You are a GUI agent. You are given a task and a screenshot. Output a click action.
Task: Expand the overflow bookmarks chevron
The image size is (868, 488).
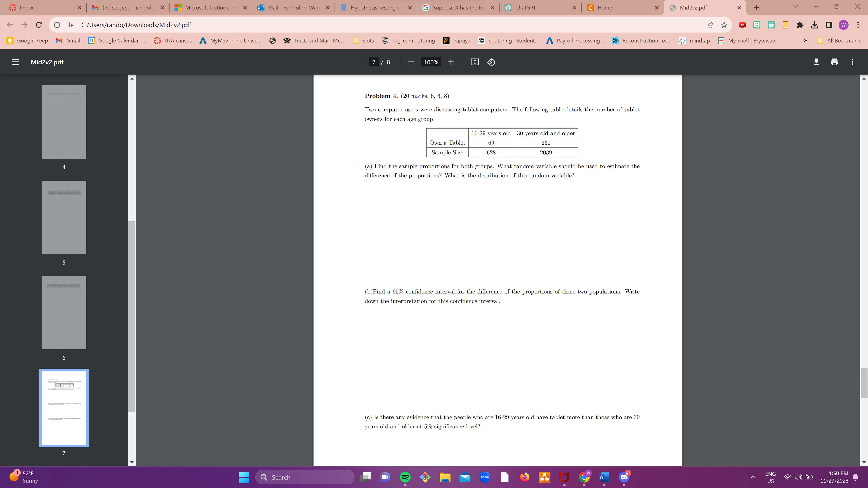tap(805, 40)
